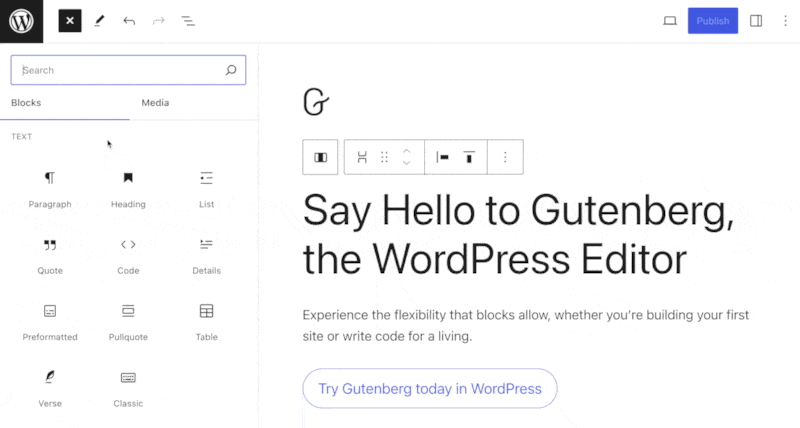Insert a Heading block
This screenshot has height=428, width=800.
[x=128, y=188]
